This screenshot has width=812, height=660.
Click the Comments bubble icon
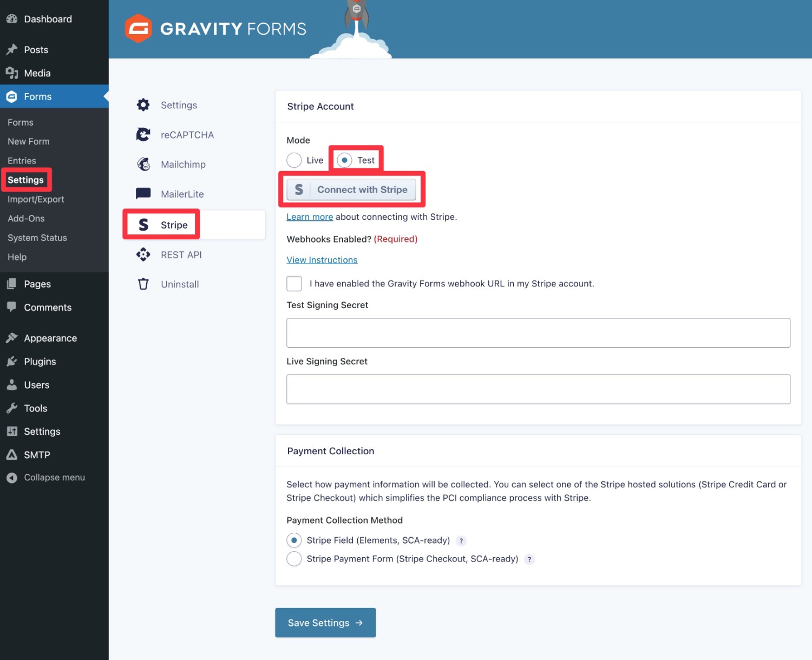point(12,307)
